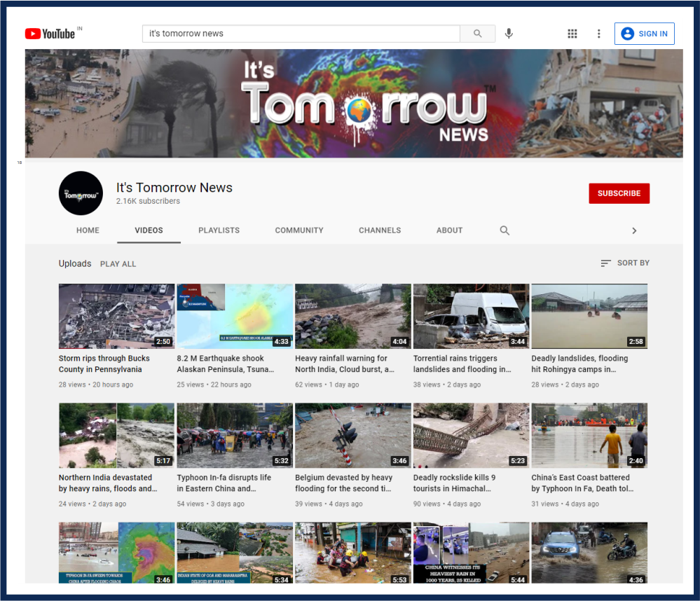Screen dimensions: 700x601
Task: Activate voice search microphone icon
Action: 509,34
